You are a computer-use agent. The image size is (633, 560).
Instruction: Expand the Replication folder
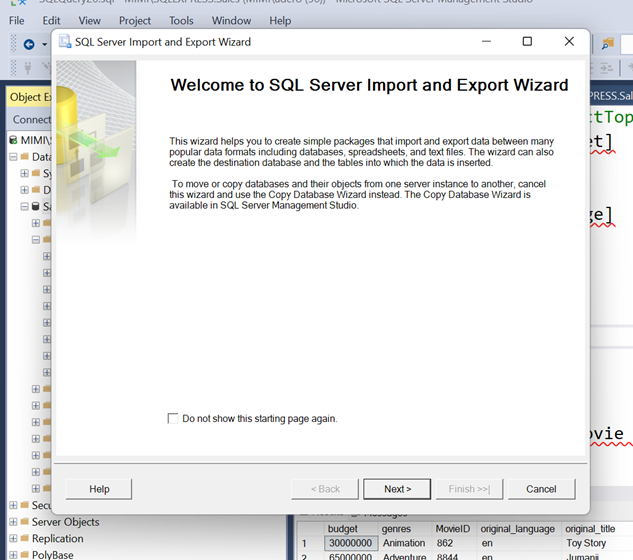point(13,538)
